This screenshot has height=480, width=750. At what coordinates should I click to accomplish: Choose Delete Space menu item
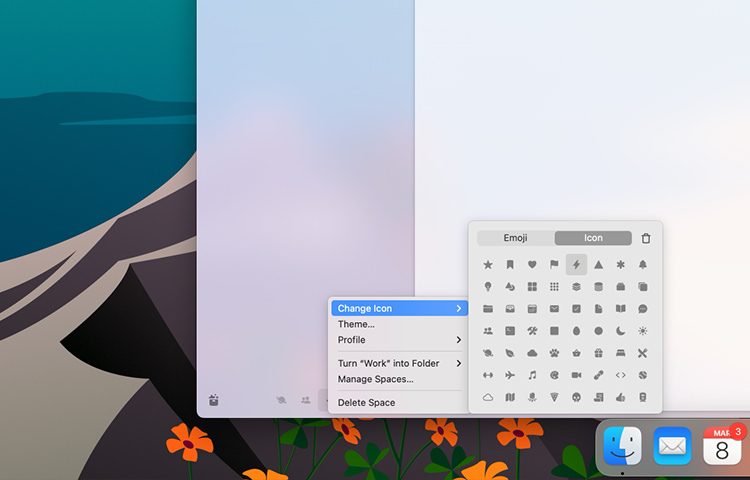(399, 403)
